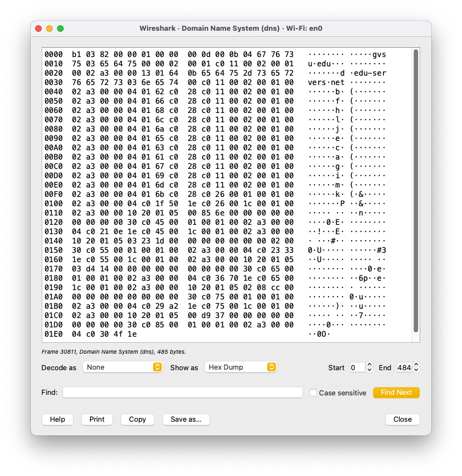The width and height of the screenshot is (462, 476).
Task: Click into the Start offset field
Action: [x=357, y=367]
